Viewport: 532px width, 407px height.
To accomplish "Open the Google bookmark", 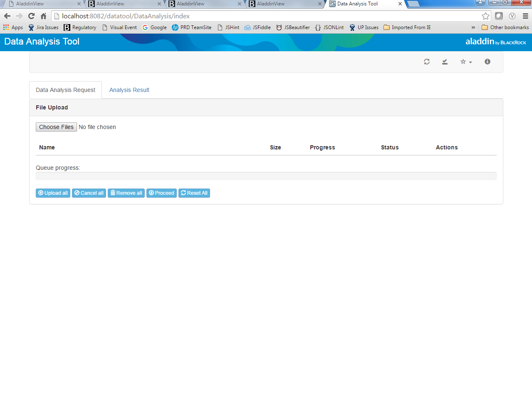I will (154, 27).
